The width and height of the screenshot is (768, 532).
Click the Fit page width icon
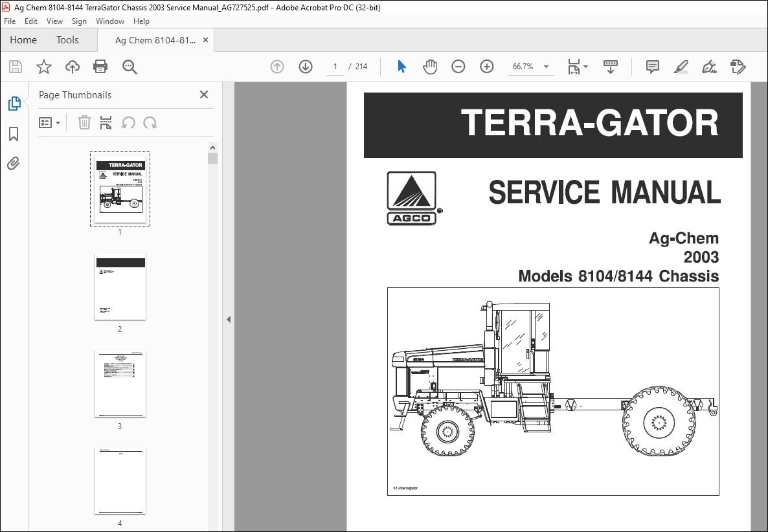click(574, 67)
